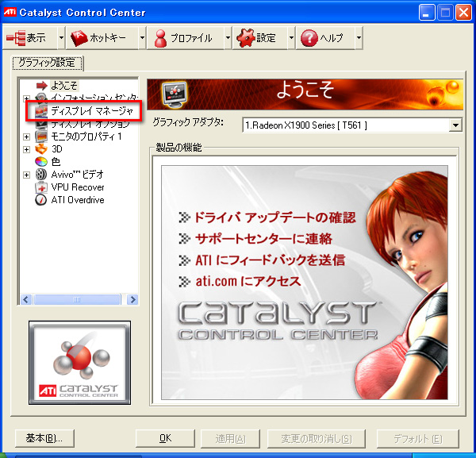476x458 pixels.
Task: Open the 設定 dropdown arrow
Action: (291, 38)
